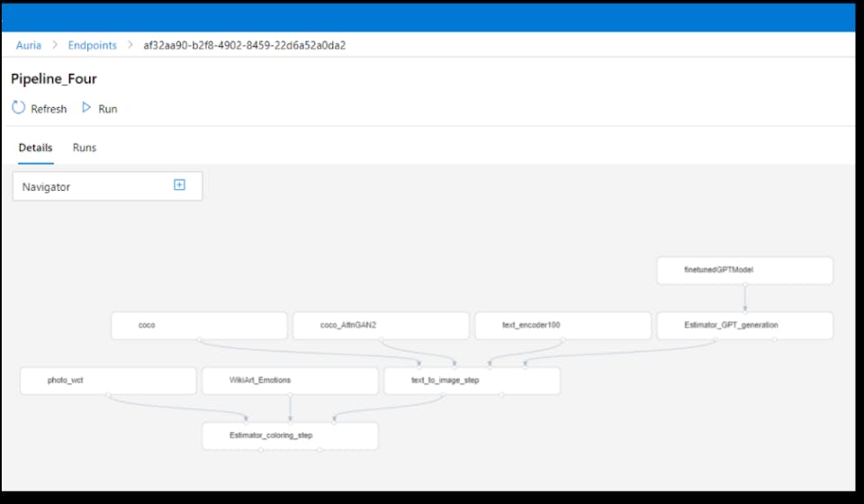
Task: Expand the Navigator panel with plus icon
Action: coord(179,185)
